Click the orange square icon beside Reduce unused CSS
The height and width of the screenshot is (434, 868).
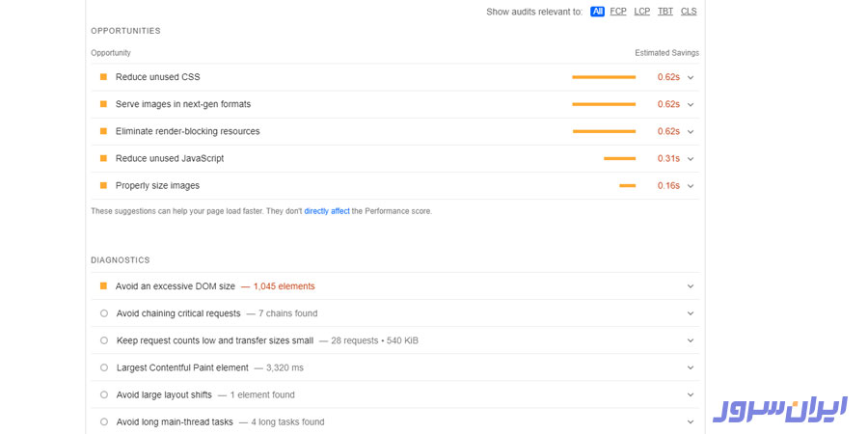103,77
